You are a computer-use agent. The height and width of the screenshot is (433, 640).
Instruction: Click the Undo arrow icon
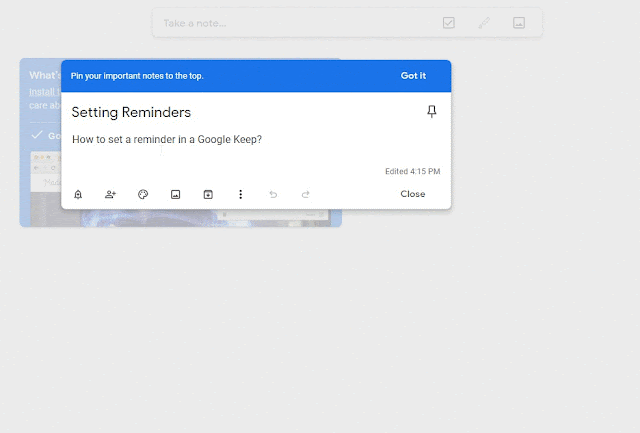273,195
